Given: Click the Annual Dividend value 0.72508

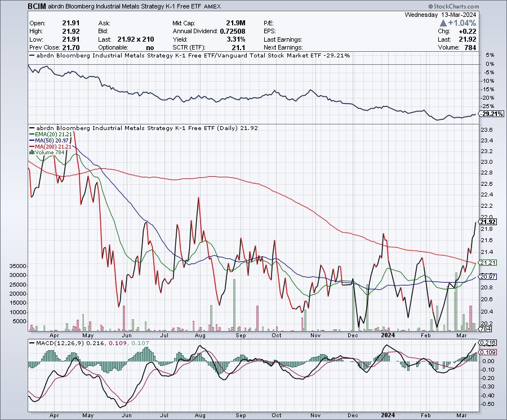Looking at the screenshot, I should [x=233, y=31].
